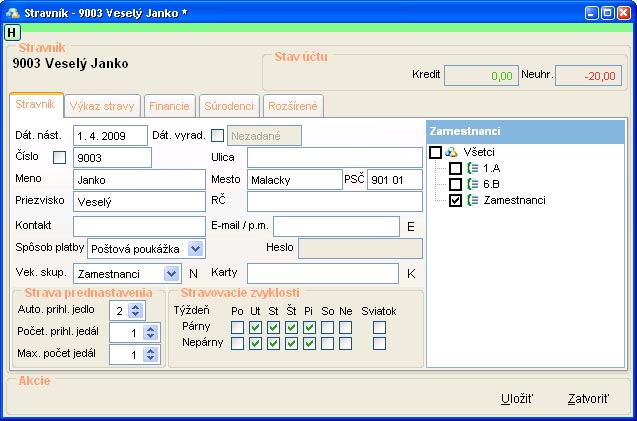Click the 1.A class list icon
This screenshot has height=421, width=637.
[x=472, y=168]
